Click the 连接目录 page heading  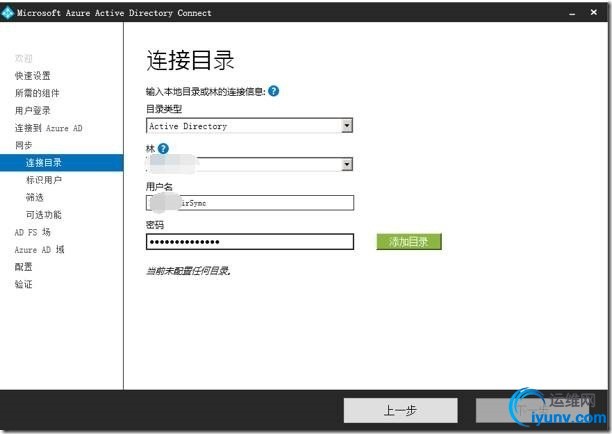coord(190,60)
